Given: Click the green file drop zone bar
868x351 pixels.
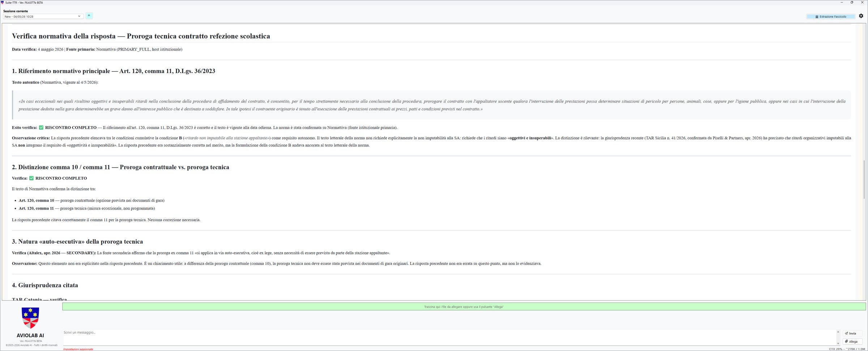Looking at the screenshot, I should tap(464, 306).
